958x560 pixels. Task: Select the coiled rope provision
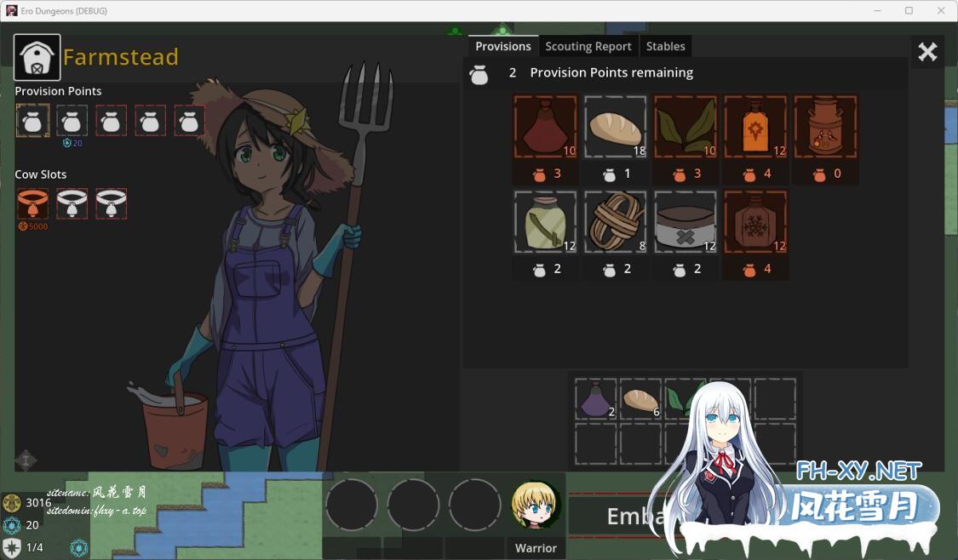click(x=615, y=221)
